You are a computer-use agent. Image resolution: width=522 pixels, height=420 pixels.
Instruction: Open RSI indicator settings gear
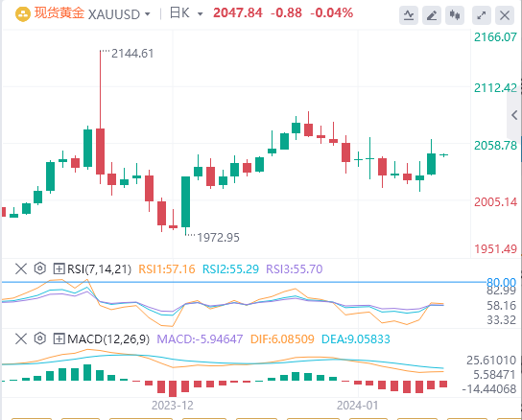click(x=40, y=268)
